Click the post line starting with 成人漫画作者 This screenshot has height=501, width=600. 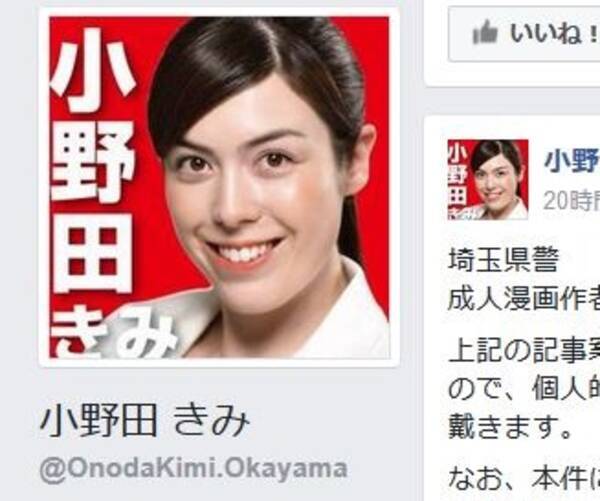coord(524,299)
